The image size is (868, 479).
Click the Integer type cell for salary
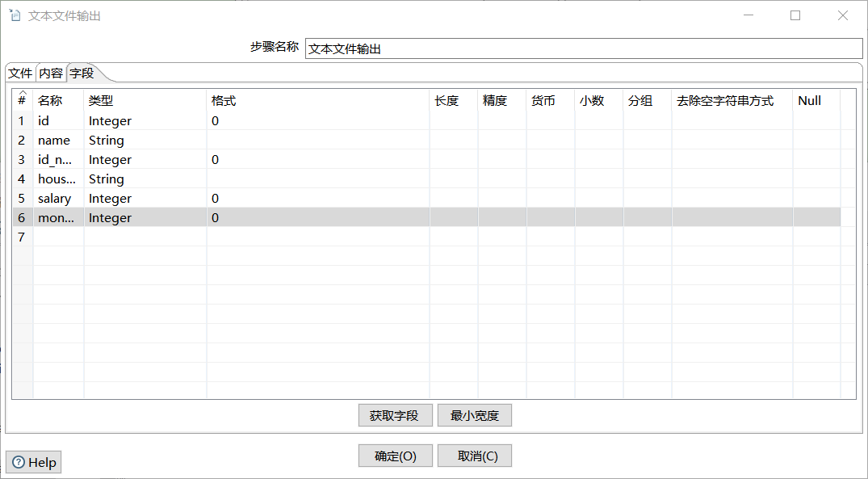coord(145,198)
